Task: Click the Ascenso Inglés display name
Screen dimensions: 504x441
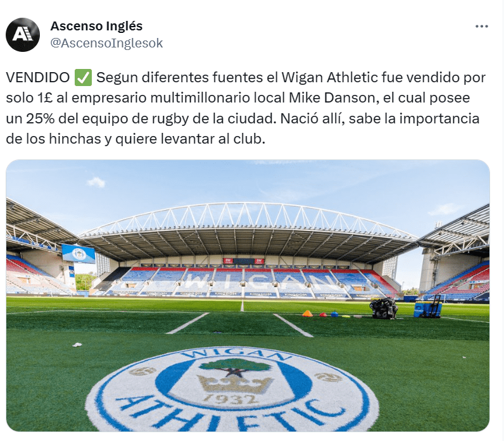Action: pos(96,26)
